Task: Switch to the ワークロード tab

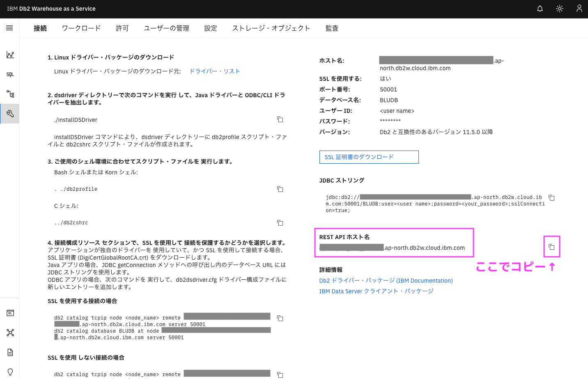Action: (x=81, y=28)
